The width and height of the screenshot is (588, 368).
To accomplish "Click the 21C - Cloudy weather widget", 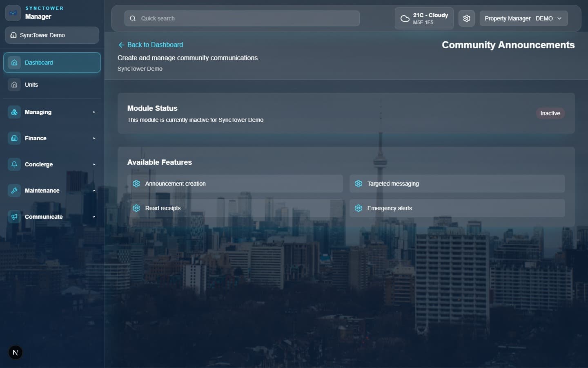I will click(424, 18).
